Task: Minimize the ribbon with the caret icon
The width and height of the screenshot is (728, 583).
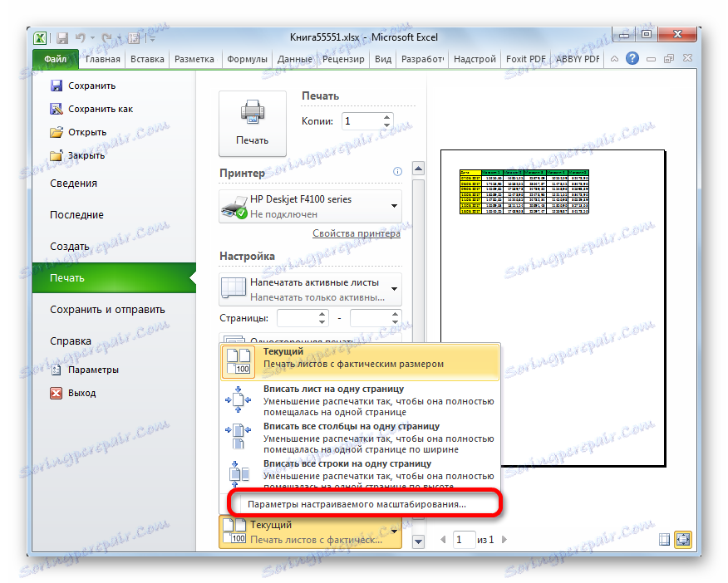Action: click(614, 59)
